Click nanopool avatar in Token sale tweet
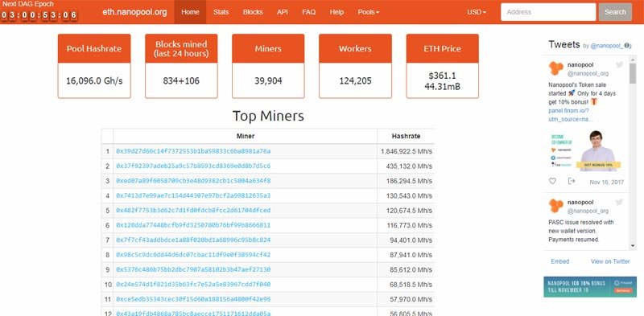This screenshot has height=316, width=644. pos(556,68)
